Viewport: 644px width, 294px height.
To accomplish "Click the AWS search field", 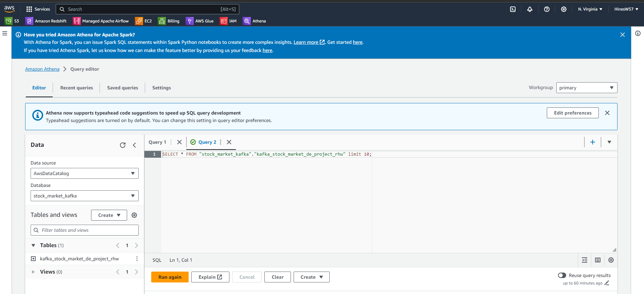I will pos(147,9).
